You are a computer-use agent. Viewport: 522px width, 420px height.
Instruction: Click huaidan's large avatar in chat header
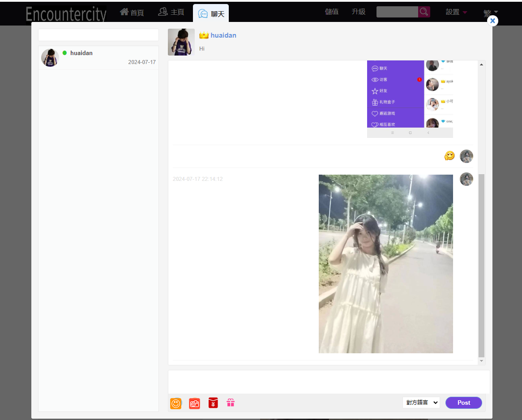pyautogui.click(x=181, y=42)
